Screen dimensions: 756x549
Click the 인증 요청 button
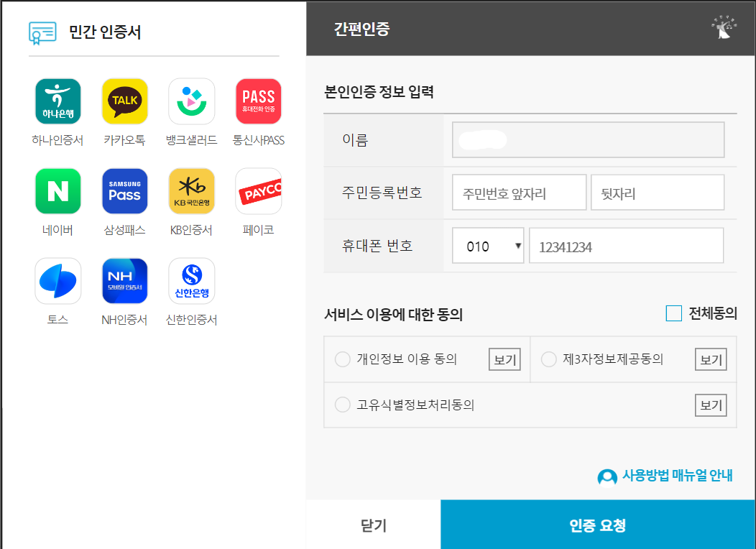[x=598, y=525]
